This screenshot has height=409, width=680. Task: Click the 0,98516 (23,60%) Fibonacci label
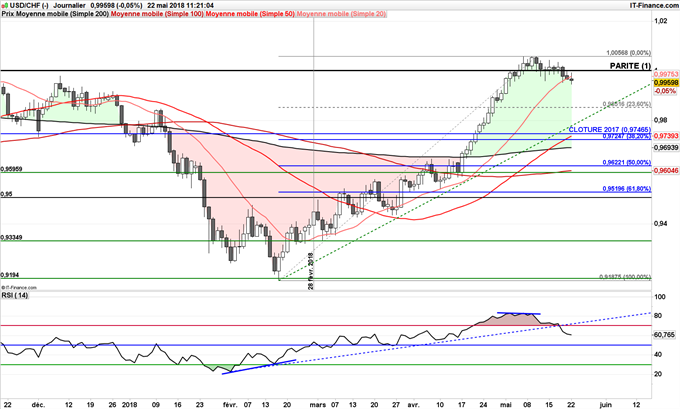[627, 105]
